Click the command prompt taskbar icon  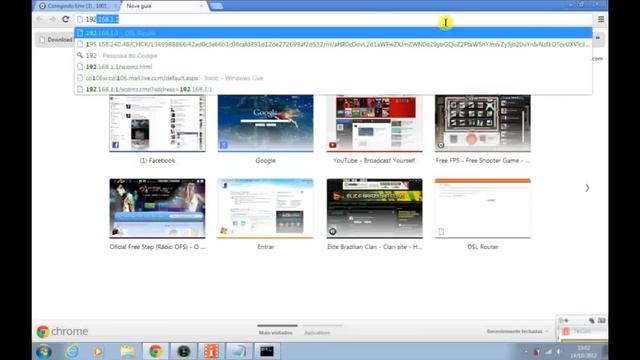[x=267, y=351]
